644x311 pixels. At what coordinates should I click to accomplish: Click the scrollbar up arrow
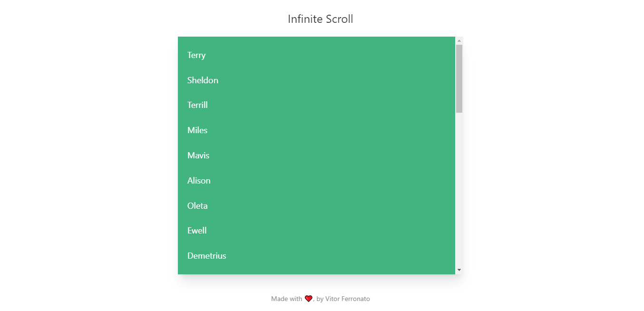click(459, 40)
